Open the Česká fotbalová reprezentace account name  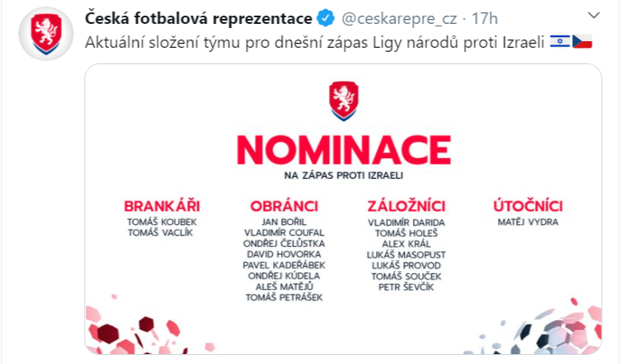pyautogui.click(x=200, y=17)
